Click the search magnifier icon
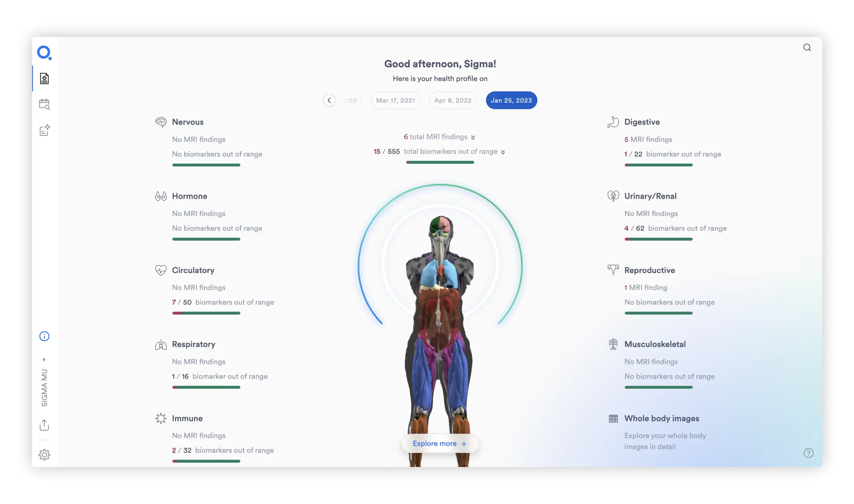The image size is (854, 504). click(807, 48)
